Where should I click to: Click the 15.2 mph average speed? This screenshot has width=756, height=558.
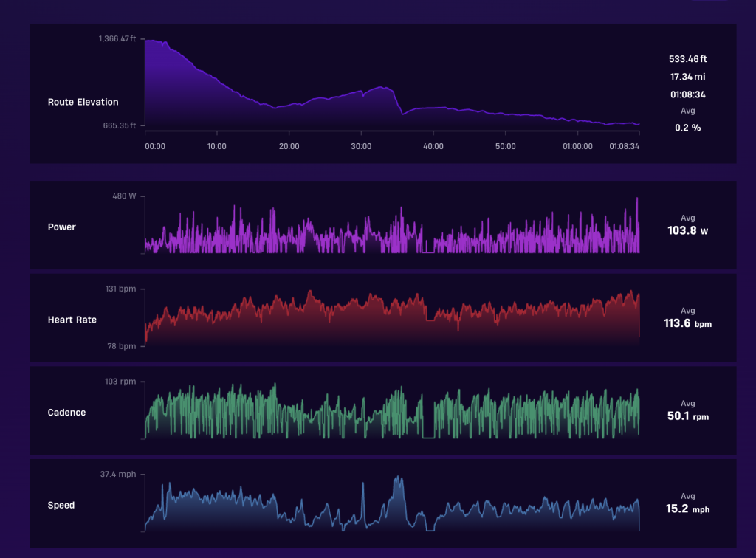pyautogui.click(x=688, y=509)
